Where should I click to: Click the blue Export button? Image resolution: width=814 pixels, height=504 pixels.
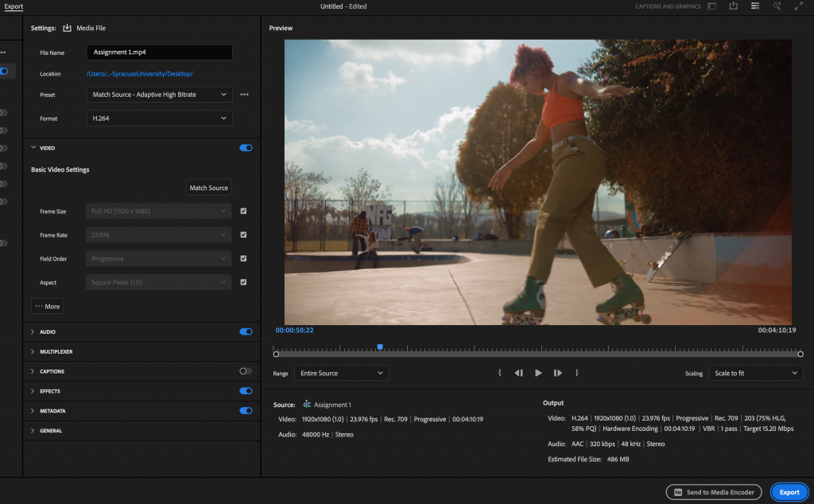pos(789,492)
